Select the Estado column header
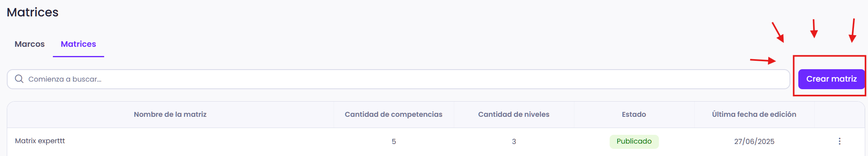 click(634, 114)
